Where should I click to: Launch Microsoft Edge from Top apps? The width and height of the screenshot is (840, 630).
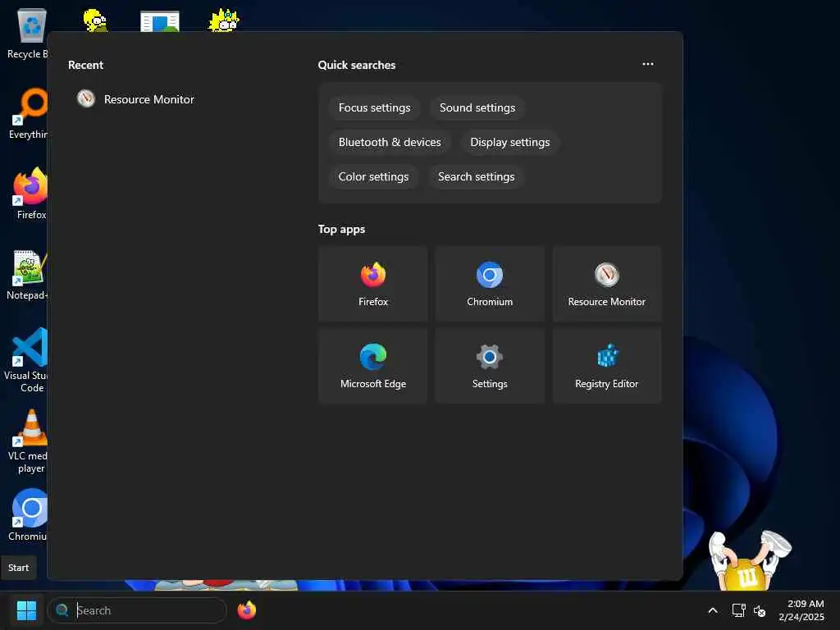(x=373, y=366)
